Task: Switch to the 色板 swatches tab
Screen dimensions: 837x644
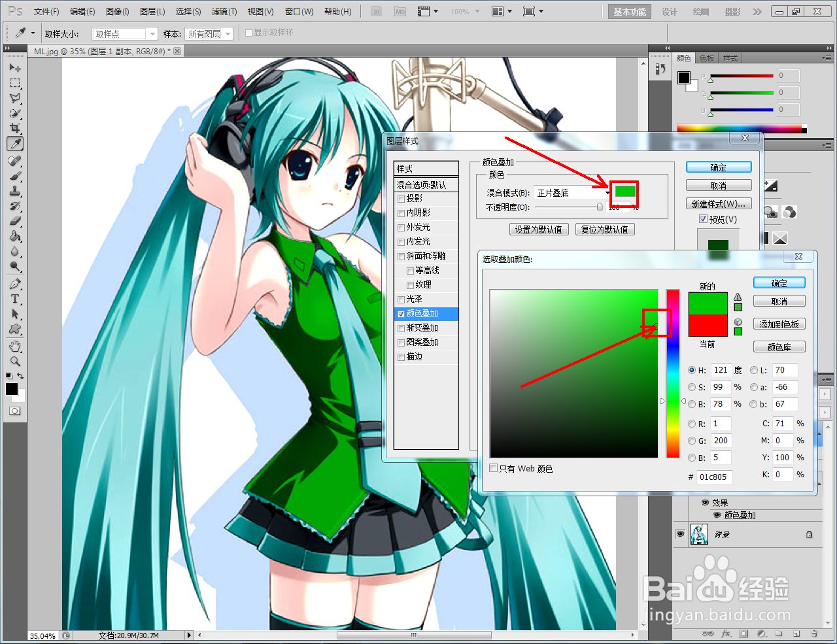Action: tap(707, 58)
